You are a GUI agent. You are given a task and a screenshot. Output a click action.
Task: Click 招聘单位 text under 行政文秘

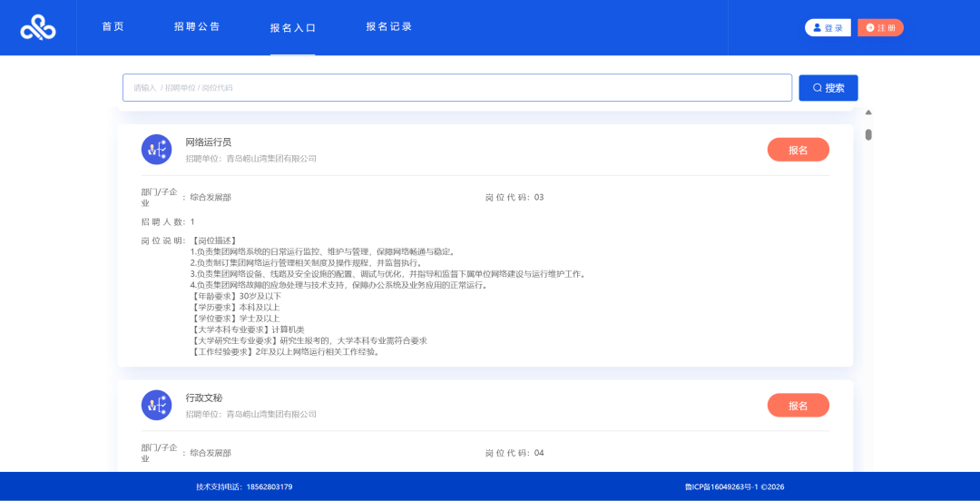[250, 414]
